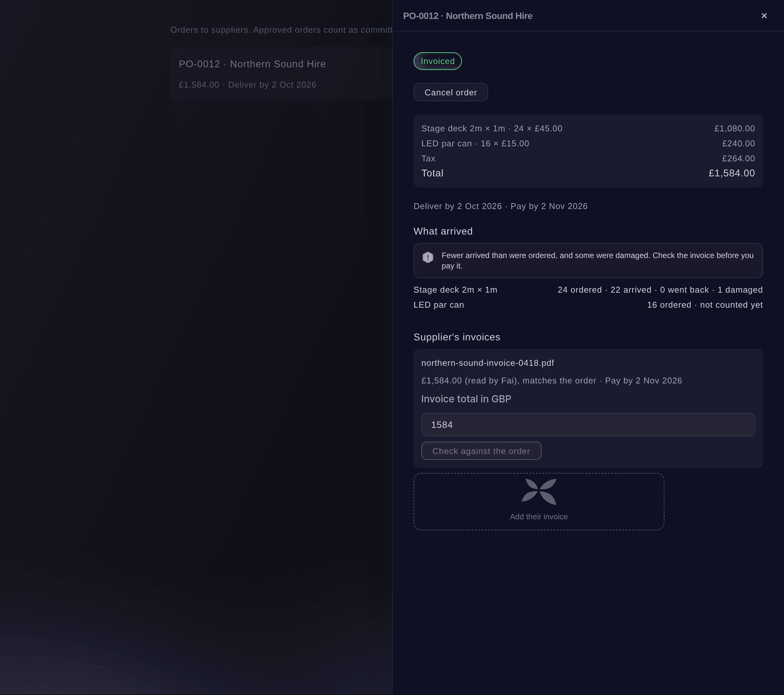The width and height of the screenshot is (784, 695).
Task: Click the panel title PO-0012 · Northern Sound Hire
Action: [467, 16]
